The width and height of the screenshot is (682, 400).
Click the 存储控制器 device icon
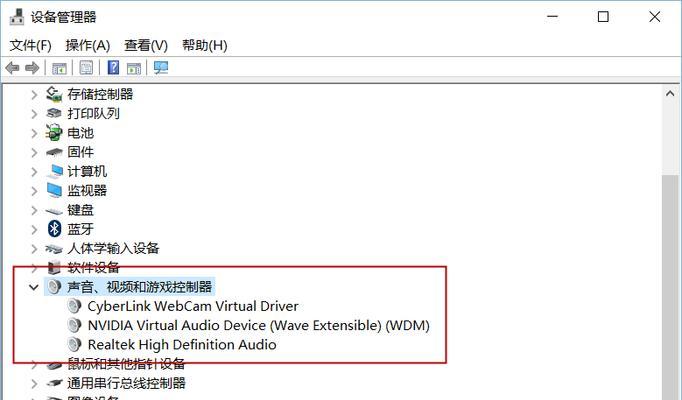coord(54,94)
